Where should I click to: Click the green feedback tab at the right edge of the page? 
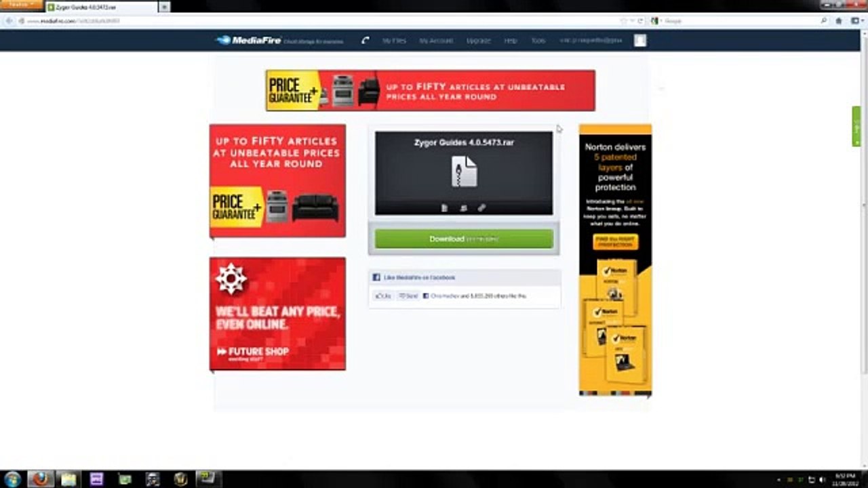pos(856,126)
